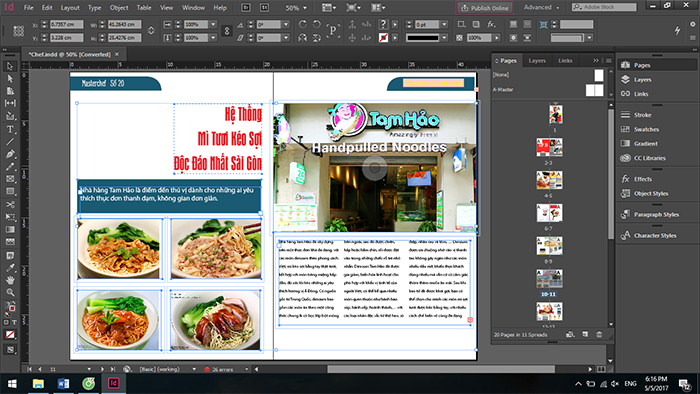The width and height of the screenshot is (700, 394).
Task: Open the Arrange Documents dropdown
Action: coord(378,8)
